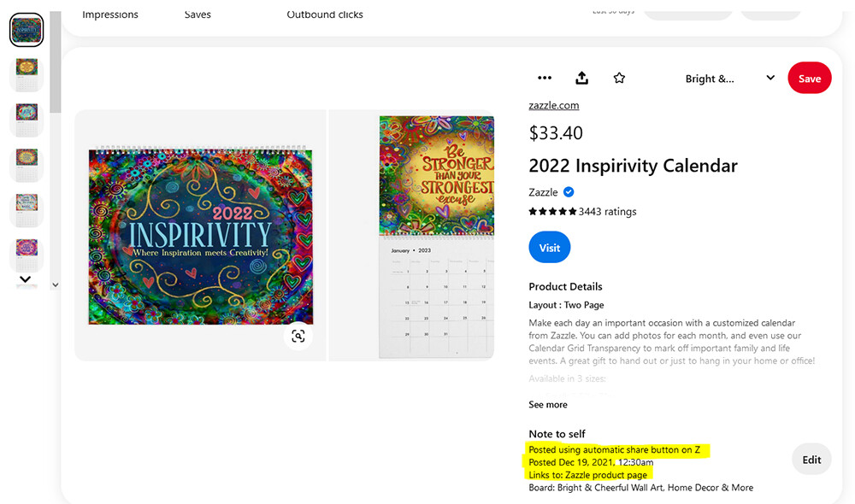This screenshot has height=504, width=855.
Task: Select the first Inspirivity cover thumbnail
Action: pos(27,30)
